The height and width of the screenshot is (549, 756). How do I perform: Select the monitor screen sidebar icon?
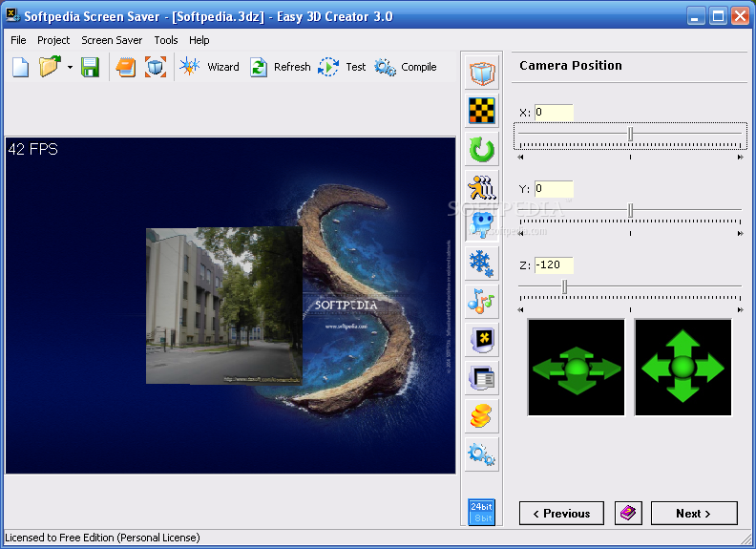click(482, 340)
